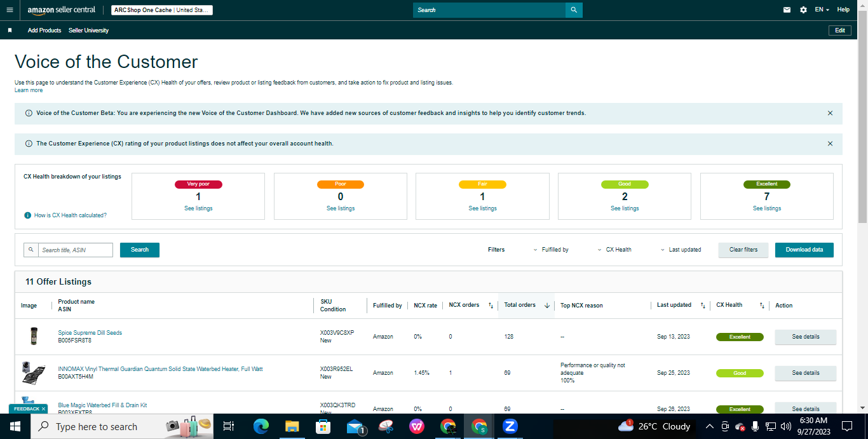Sort by Last updated column arrows
This screenshot has height=439, width=868.
click(x=703, y=306)
